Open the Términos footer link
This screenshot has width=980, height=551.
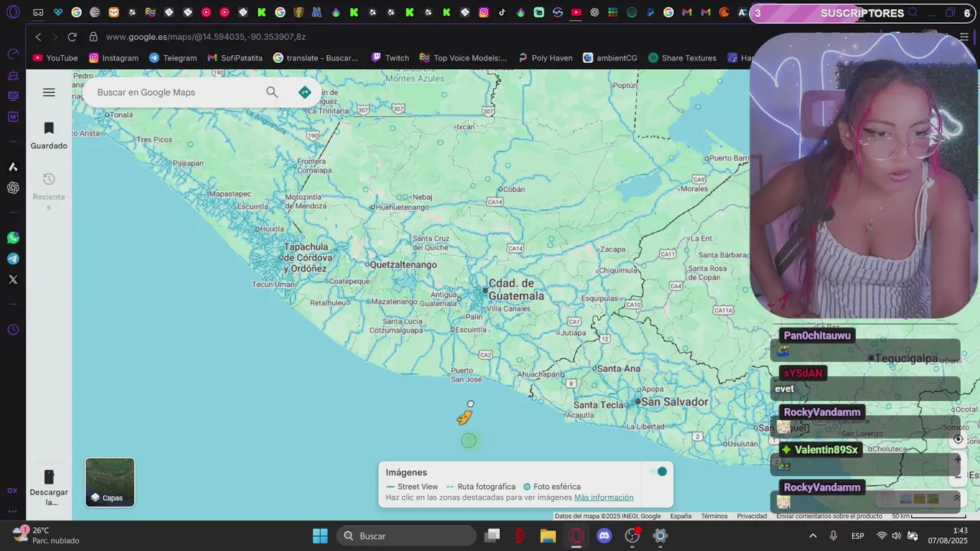click(x=714, y=517)
